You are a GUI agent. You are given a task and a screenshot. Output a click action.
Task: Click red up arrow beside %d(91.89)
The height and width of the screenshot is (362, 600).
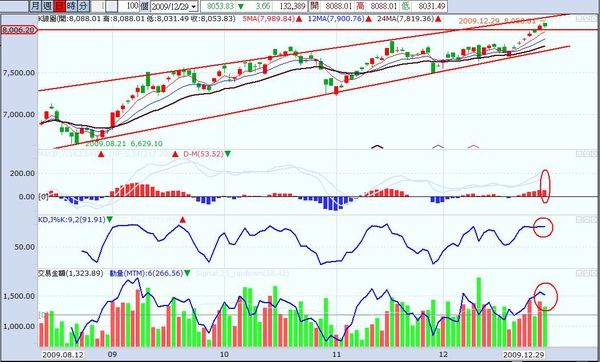183,220
